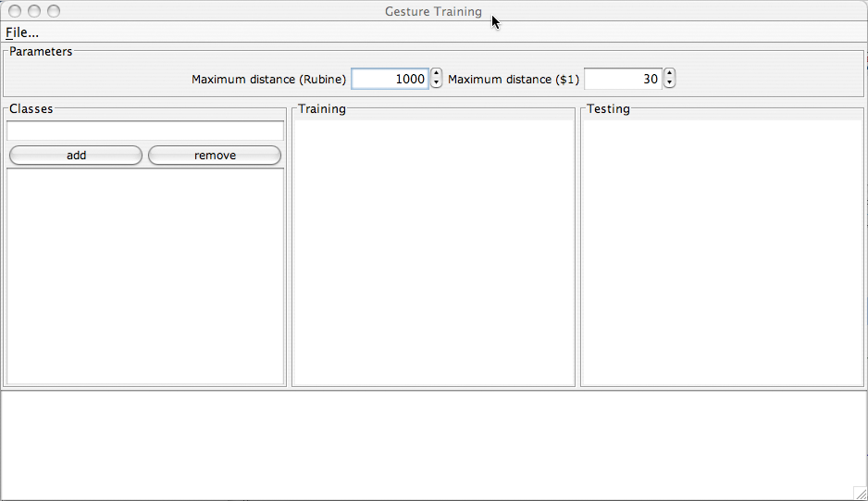Decrease the $1 maximum distance with down arrow
The image size is (868, 501).
pyautogui.click(x=670, y=84)
